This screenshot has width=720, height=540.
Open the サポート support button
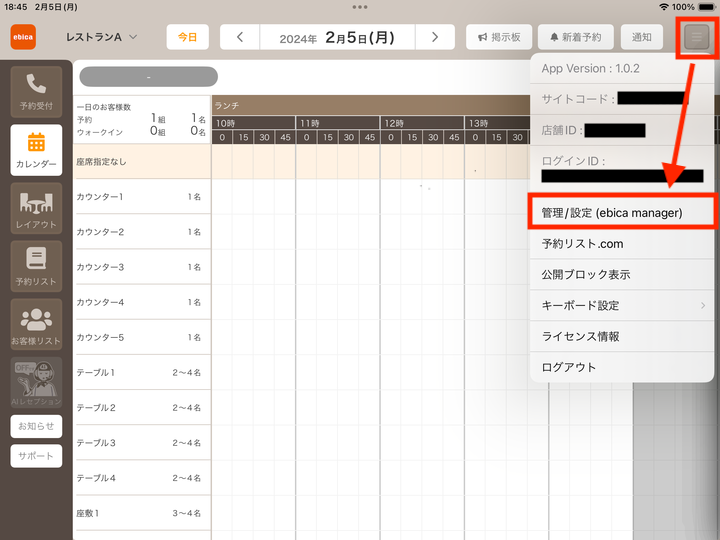36,456
